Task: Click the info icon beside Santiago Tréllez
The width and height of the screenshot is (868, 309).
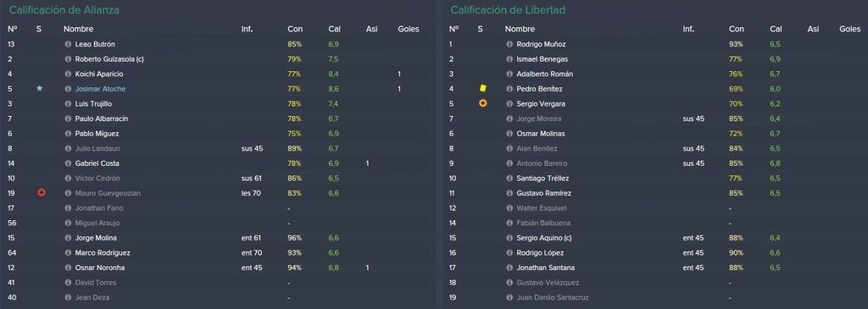Action: (509, 178)
